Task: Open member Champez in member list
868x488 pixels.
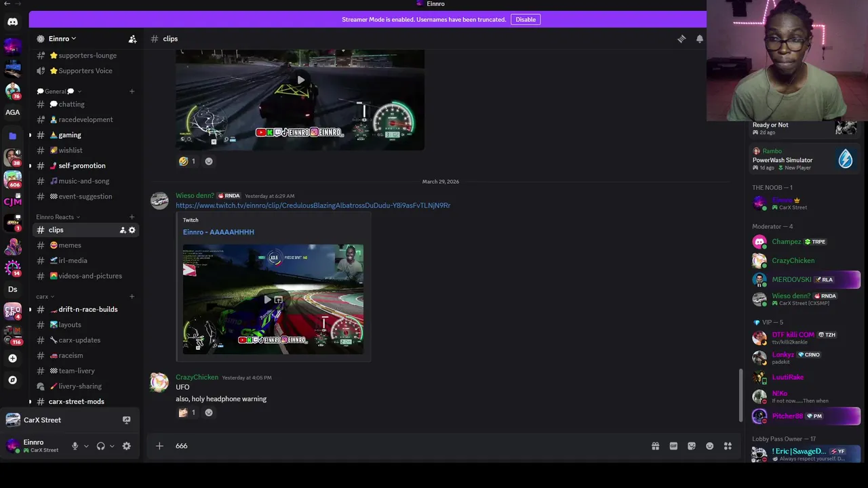Action: (806, 241)
